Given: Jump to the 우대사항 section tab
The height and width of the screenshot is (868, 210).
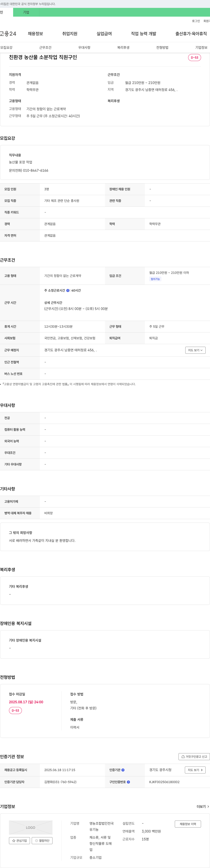Looking at the screenshot, I should tap(84, 47).
